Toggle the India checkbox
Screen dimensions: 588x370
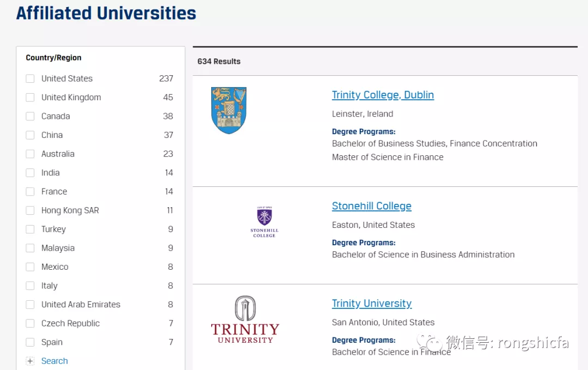[x=30, y=173]
